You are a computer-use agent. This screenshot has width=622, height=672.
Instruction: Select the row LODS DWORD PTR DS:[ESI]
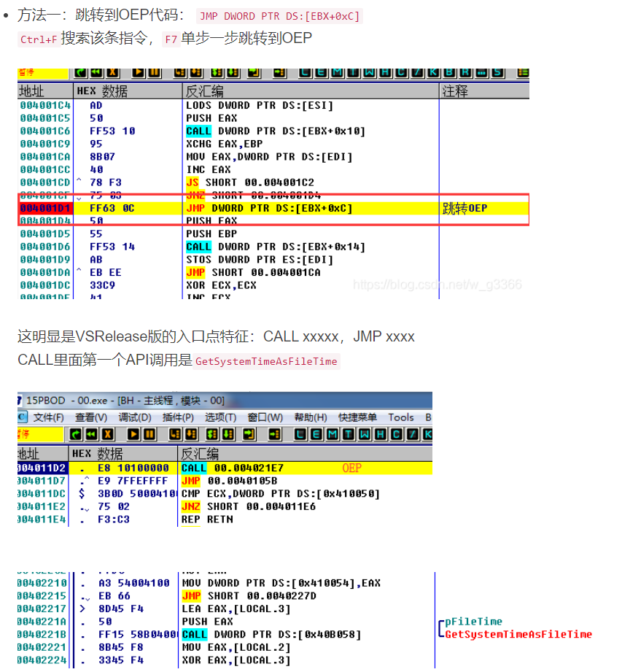point(273,105)
